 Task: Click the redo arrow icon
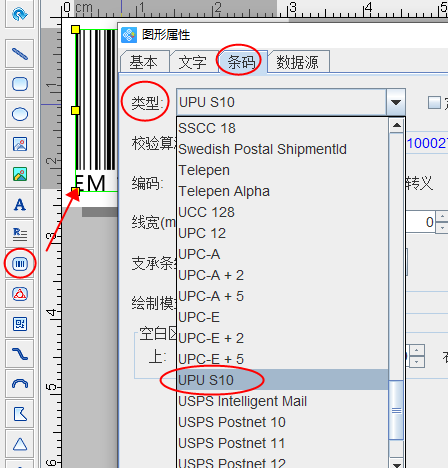click(x=20, y=14)
